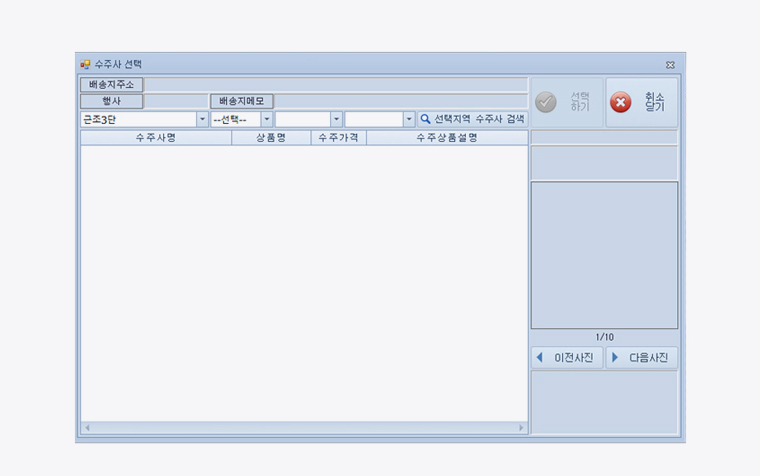Click the horizontal scrollbar right arrow
This screenshot has height=476, width=760.
(521, 428)
